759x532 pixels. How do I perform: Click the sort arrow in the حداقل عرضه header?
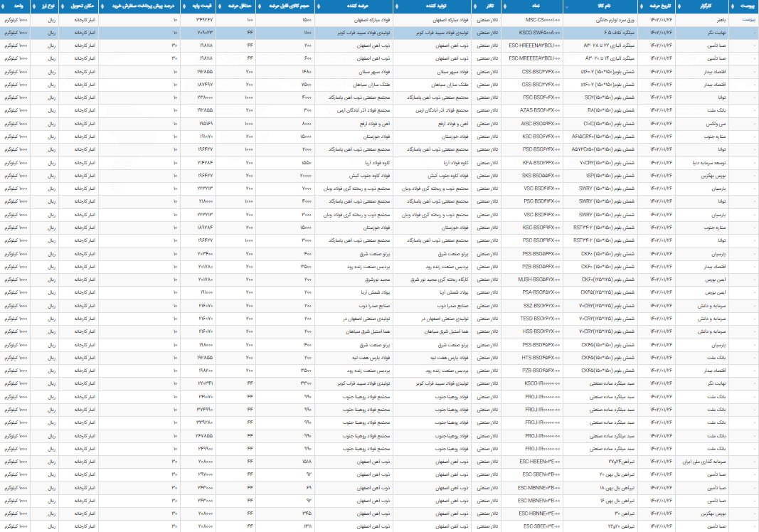click(220, 6)
